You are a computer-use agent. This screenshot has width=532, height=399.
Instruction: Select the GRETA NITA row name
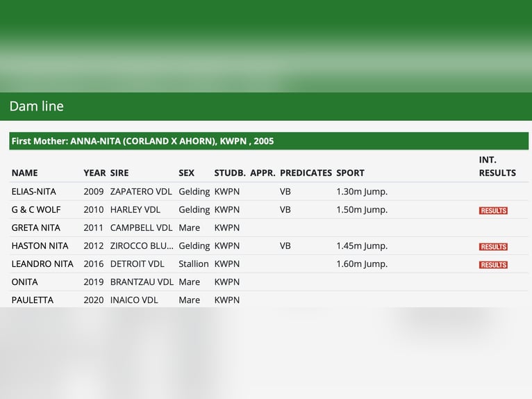click(35, 227)
